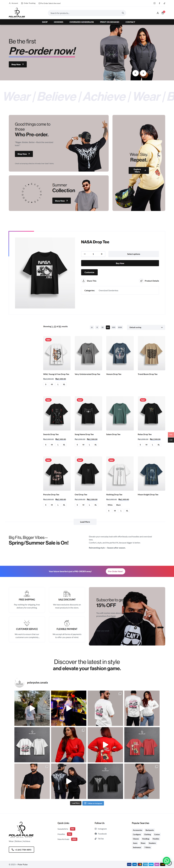This screenshot has width=174, height=868.
Task: Open Select options for NASA Drop Tee
Action: click(133, 254)
